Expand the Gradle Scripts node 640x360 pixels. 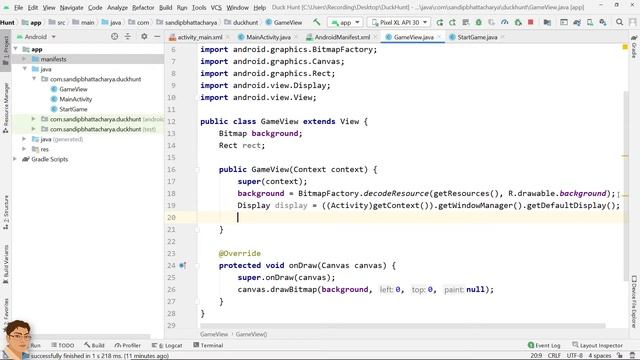coord(16,159)
